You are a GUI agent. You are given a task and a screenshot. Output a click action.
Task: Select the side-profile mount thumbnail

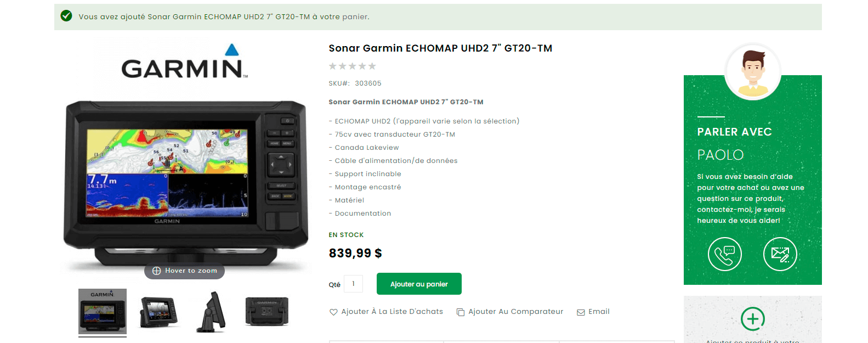[212, 312]
